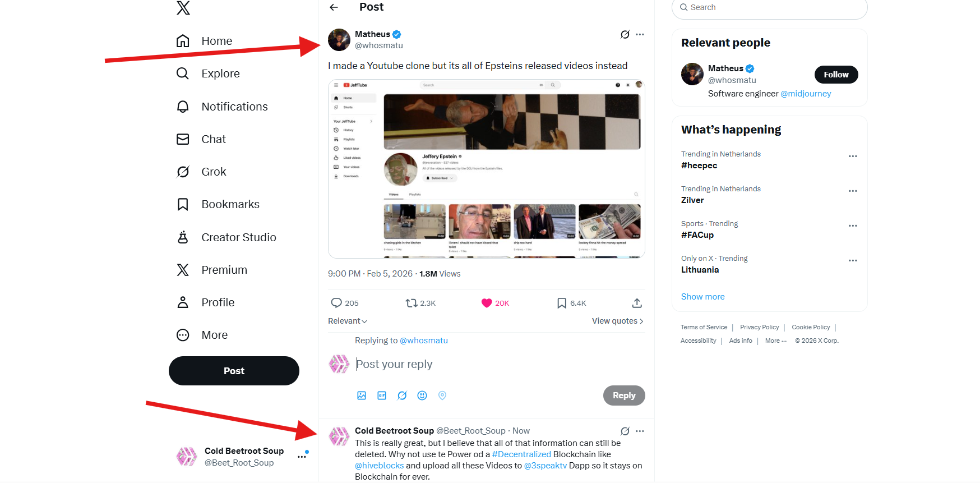This screenshot has width=980, height=483.
Task: Click the back arrow next to Post
Action: 334,7
